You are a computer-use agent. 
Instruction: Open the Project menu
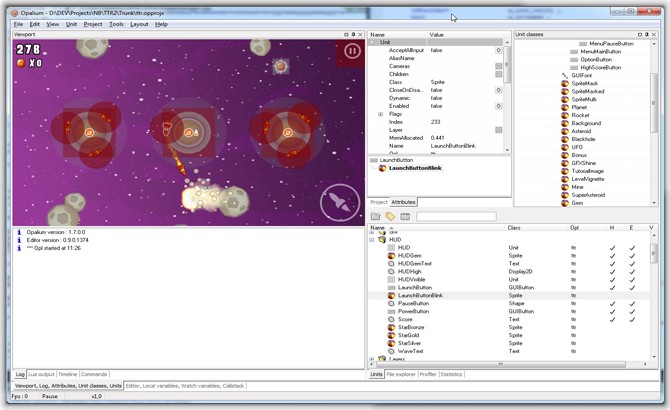[x=93, y=24]
